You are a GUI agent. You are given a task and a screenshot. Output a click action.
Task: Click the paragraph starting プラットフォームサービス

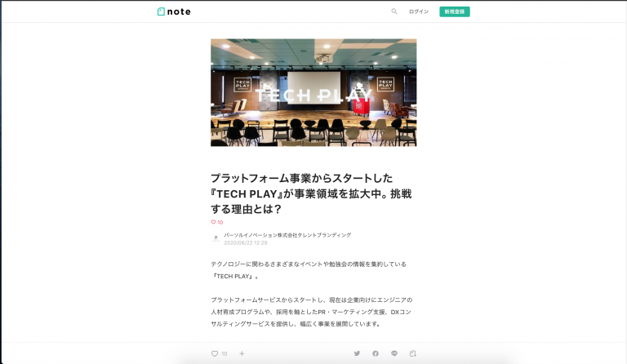(311, 312)
